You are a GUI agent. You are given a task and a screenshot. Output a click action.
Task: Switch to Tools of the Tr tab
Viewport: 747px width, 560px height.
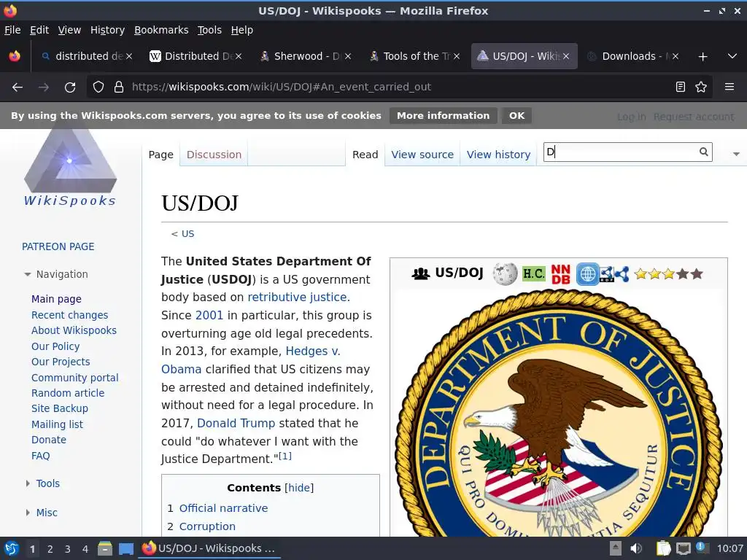click(x=415, y=56)
